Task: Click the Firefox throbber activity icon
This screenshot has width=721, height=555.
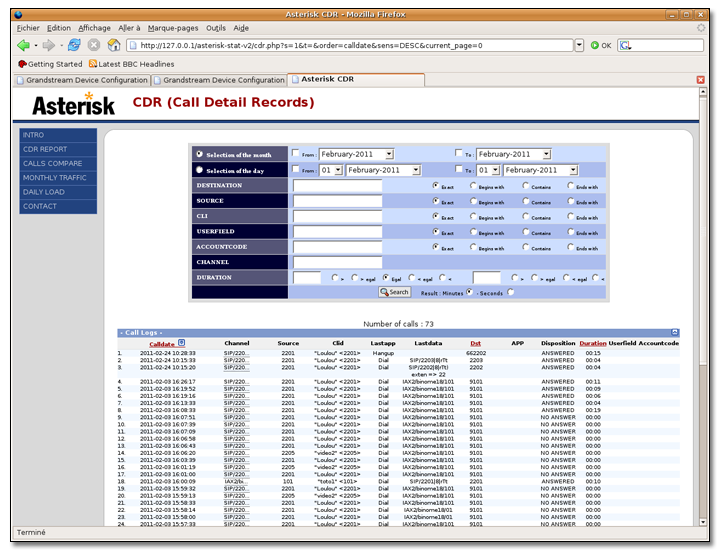Action: tap(700, 28)
